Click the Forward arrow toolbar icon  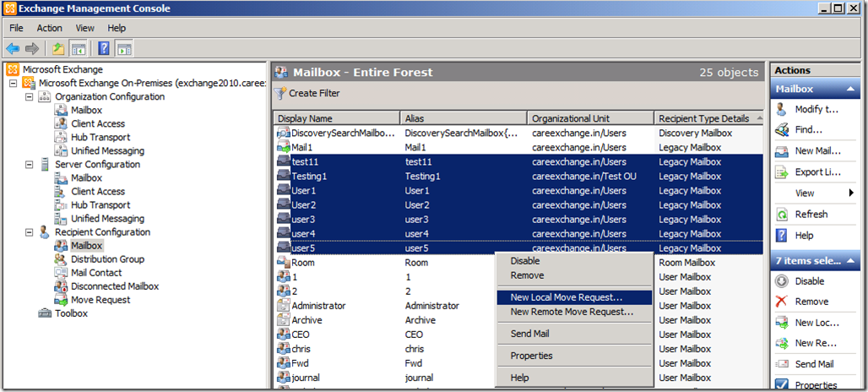point(32,49)
